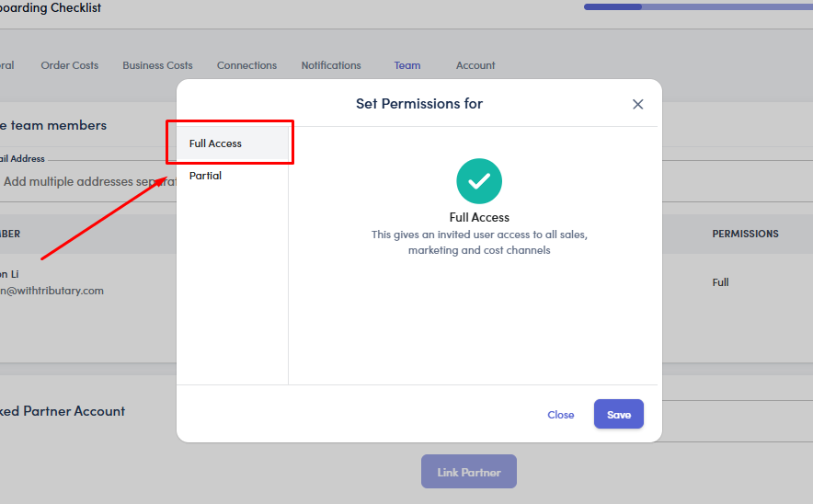Open the Order Costs tab
This screenshot has height=504, width=813.
click(70, 65)
